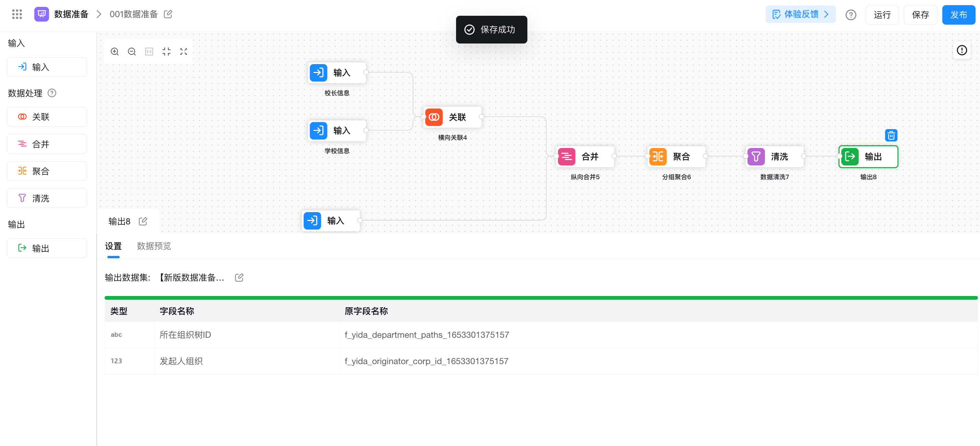
Task: Select the 数据清洗7 cleaning node
Action: [775, 157]
